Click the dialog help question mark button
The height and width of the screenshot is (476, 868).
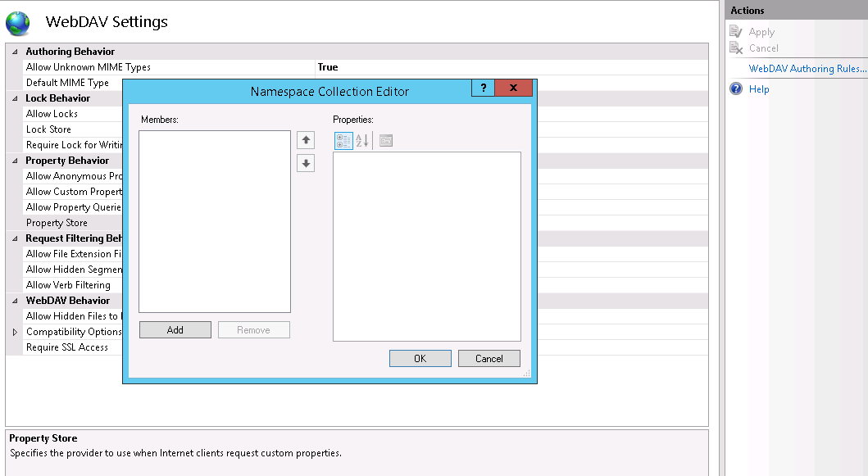click(x=484, y=88)
